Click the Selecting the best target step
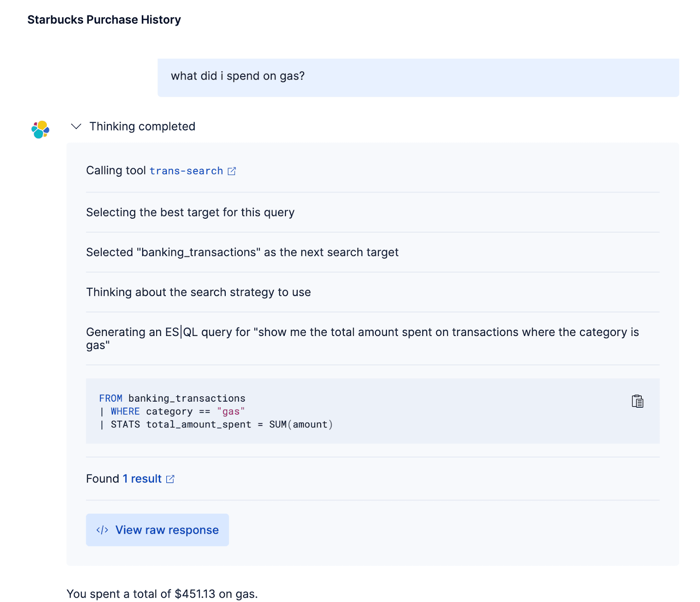700x602 pixels. (x=191, y=212)
